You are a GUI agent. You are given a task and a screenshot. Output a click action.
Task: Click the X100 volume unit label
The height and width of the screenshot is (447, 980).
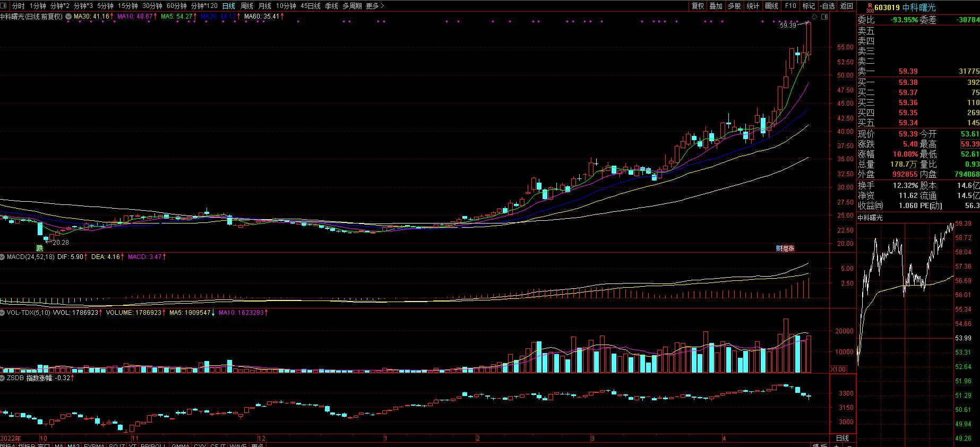pyautogui.click(x=838, y=369)
